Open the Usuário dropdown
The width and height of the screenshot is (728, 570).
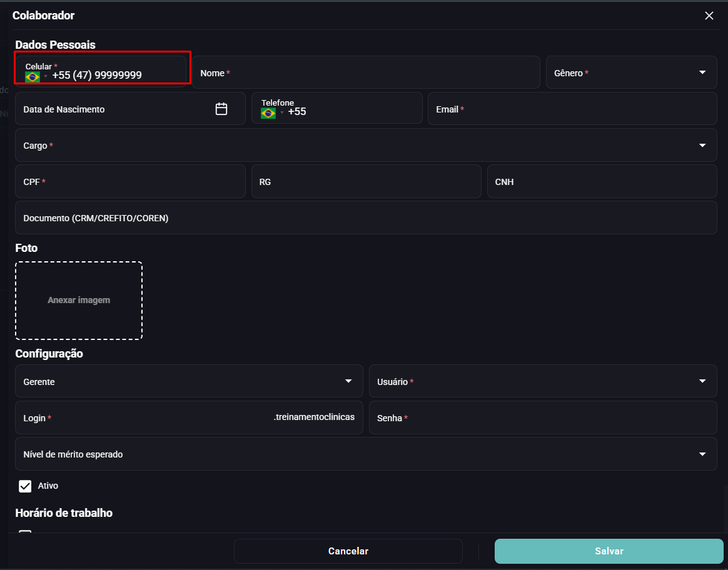tap(543, 381)
